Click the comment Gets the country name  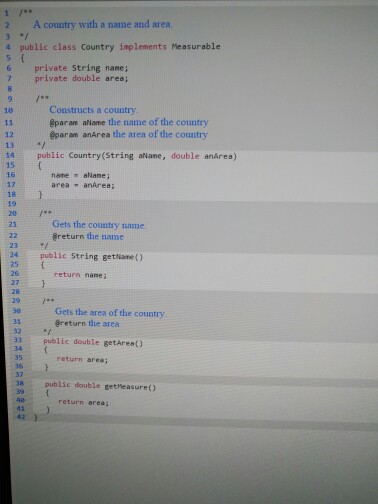point(99,225)
